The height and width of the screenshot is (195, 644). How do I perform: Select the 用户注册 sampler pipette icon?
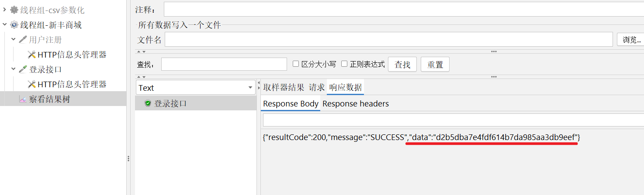(23, 40)
